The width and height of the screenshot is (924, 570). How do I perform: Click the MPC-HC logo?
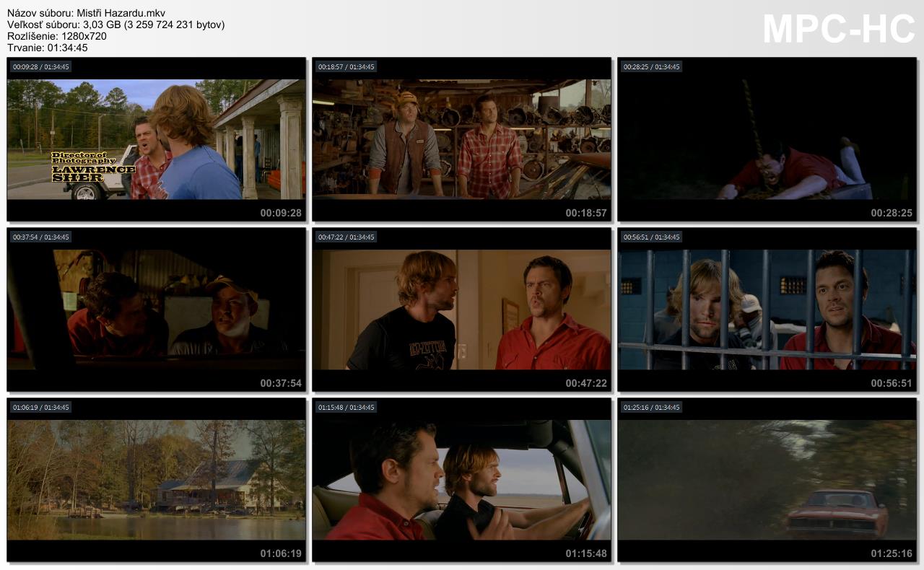[x=838, y=30]
